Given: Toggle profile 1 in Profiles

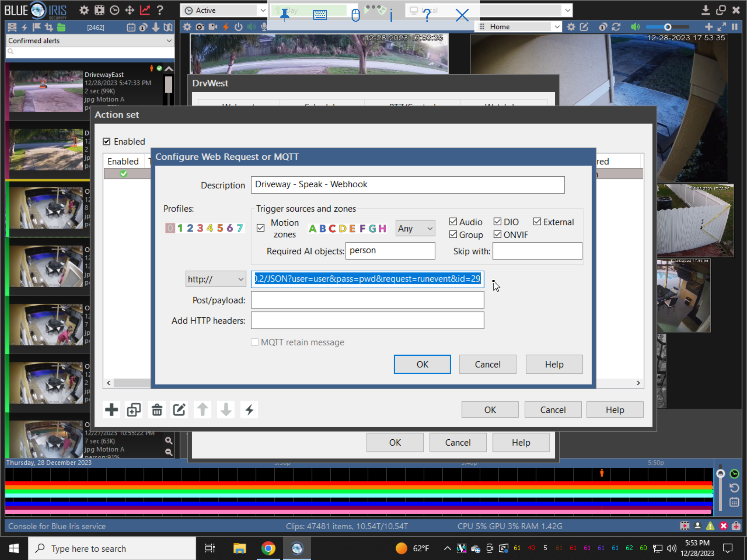Looking at the screenshot, I should [180, 228].
